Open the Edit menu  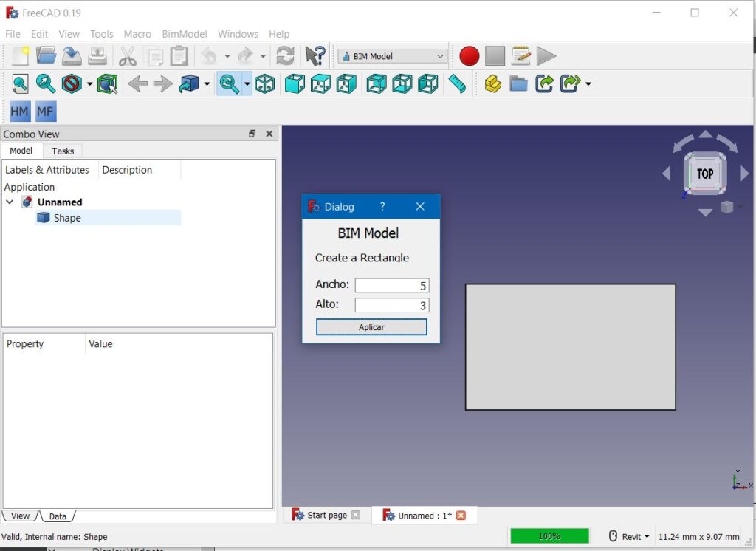coord(40,34)
